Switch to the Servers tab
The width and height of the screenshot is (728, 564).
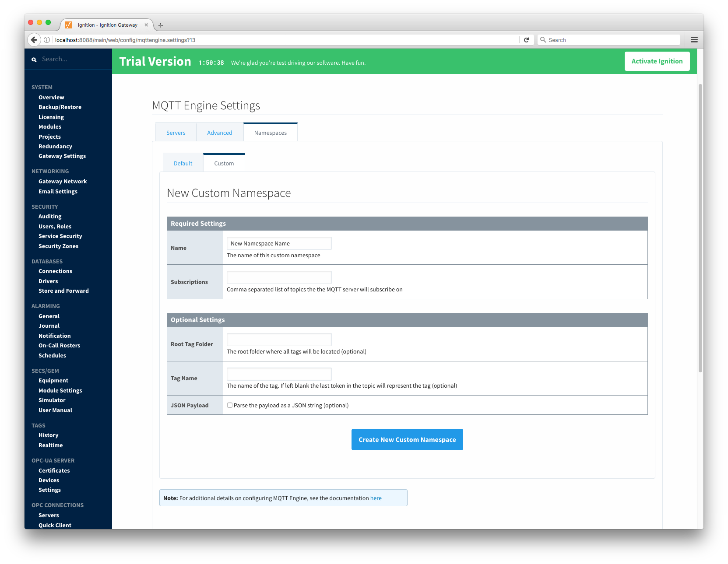click(176, 133)
